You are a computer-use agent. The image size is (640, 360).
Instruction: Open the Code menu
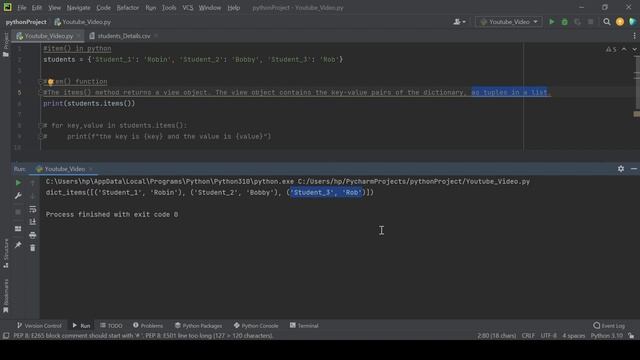click(103, 8)
